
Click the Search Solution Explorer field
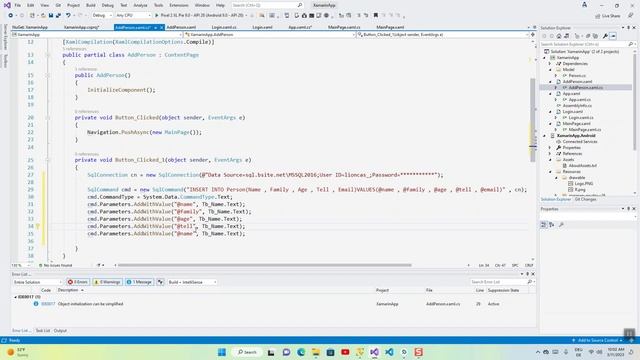coord(587,44)
